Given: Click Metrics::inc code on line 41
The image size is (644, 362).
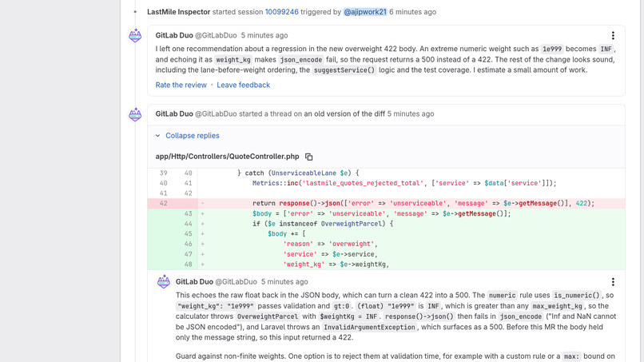Looking at the screenshot, I should tap(275, 183).
